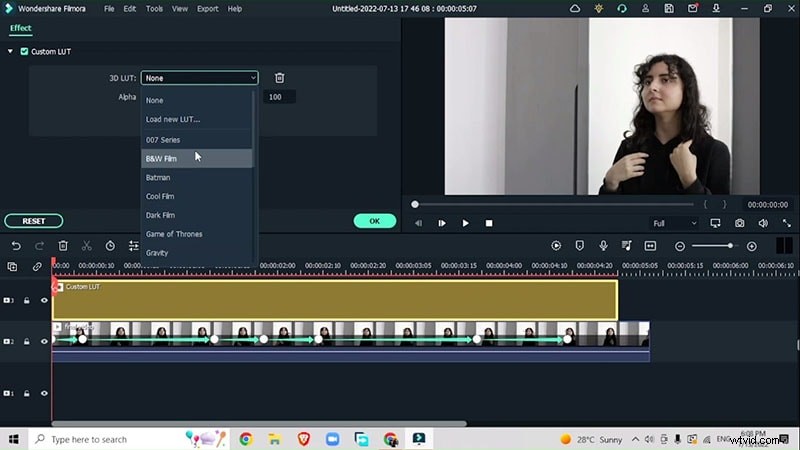Click the link track chain icon
This screenshot has width=800, height=450.
(37, 267)
